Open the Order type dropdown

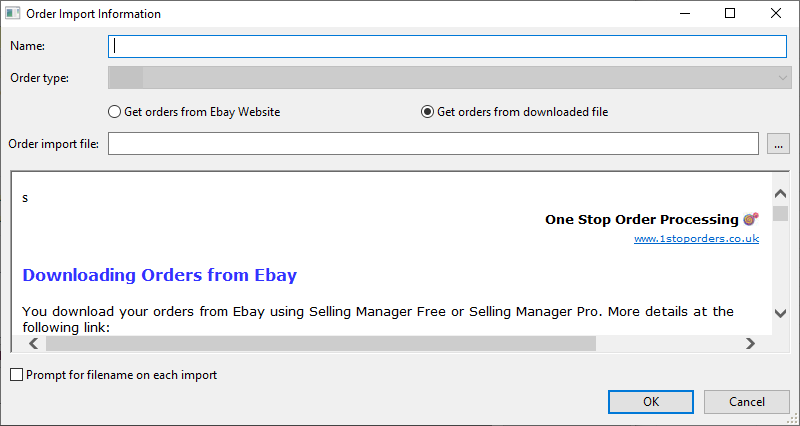449,78
